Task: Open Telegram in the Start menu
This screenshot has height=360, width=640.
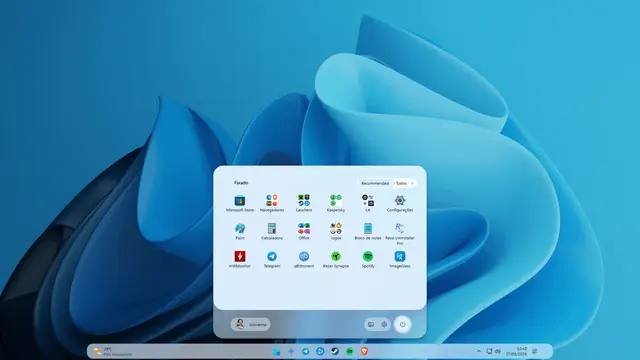Action: [x=272, y=259]
